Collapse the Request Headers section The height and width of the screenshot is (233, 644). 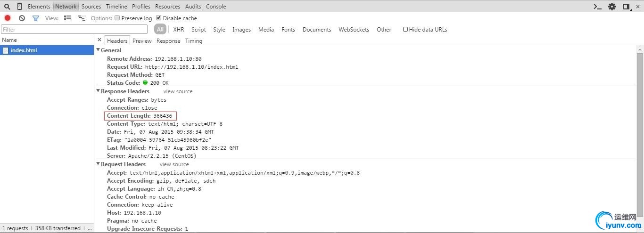pyautogui.click(x=98, y=164)
